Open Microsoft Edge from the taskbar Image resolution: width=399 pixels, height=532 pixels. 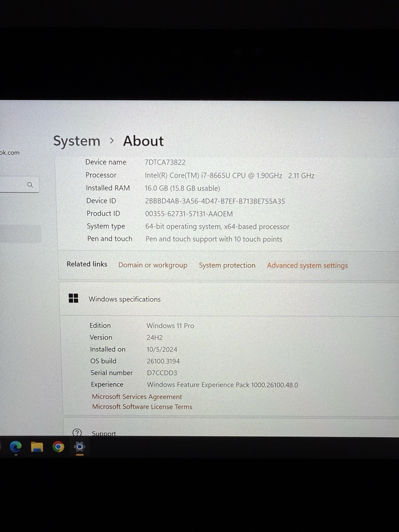tap(16, 447)
